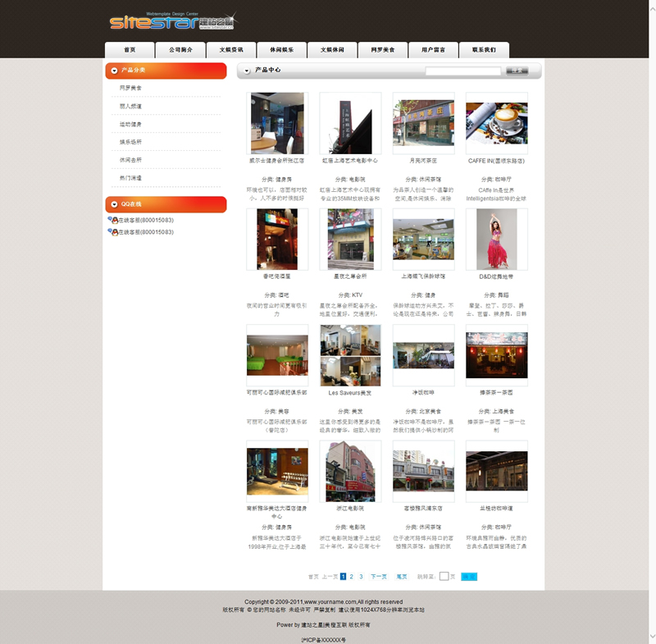656x644 pixels.
Task: Switch to the 用户留言 tab
Action: click(x=433, y=50)
